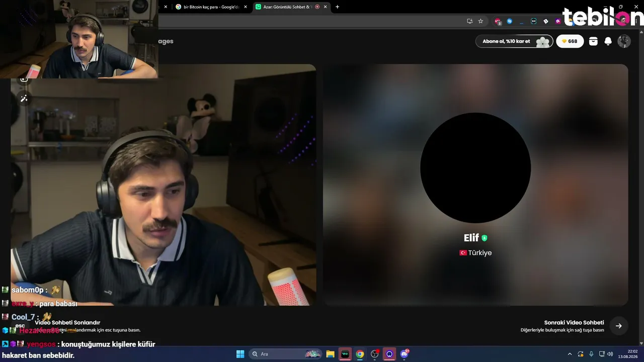Open the purple house extension icon

pos(558,21)
